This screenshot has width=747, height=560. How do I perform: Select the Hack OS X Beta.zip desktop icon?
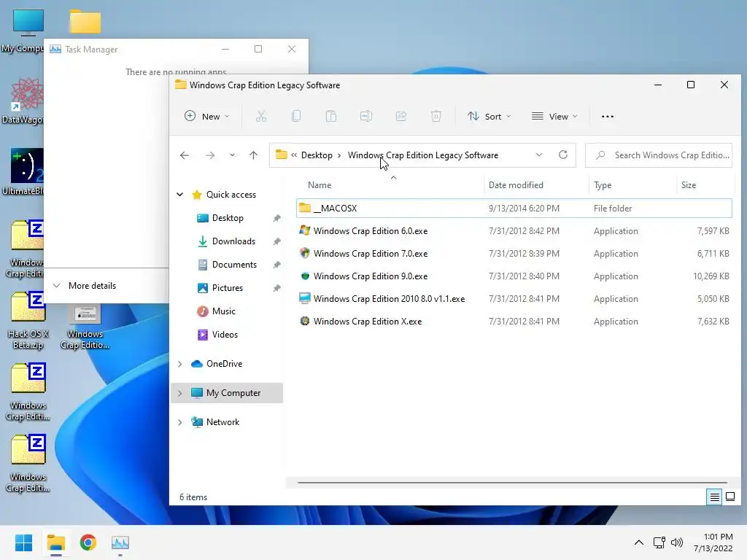[x=28, y=322]
